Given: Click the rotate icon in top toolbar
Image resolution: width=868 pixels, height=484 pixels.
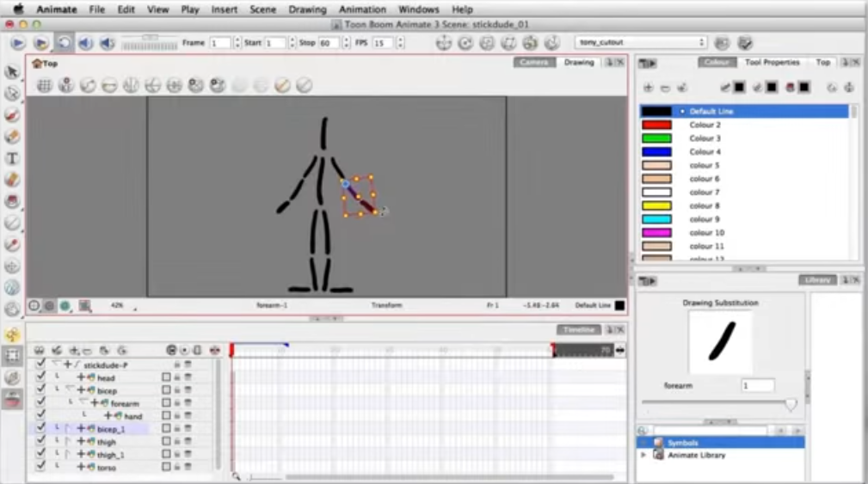Looking at the screenshot, I should (x=465, y=43).
